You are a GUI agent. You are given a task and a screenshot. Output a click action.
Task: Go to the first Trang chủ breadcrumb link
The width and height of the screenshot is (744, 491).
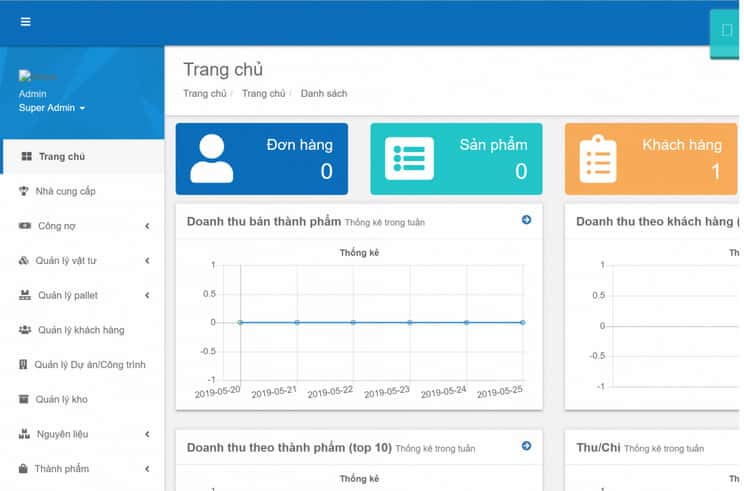pyautogui.click(x=205, y=93)
